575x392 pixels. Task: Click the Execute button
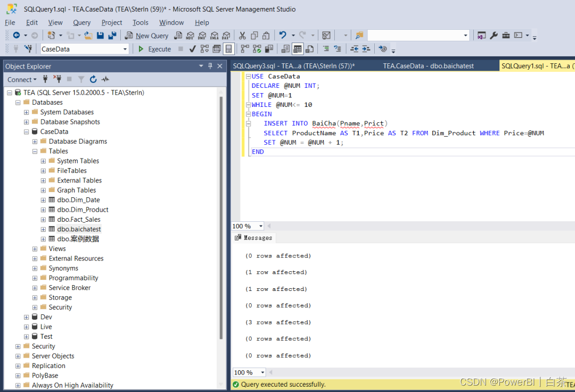tap(155, 49)
